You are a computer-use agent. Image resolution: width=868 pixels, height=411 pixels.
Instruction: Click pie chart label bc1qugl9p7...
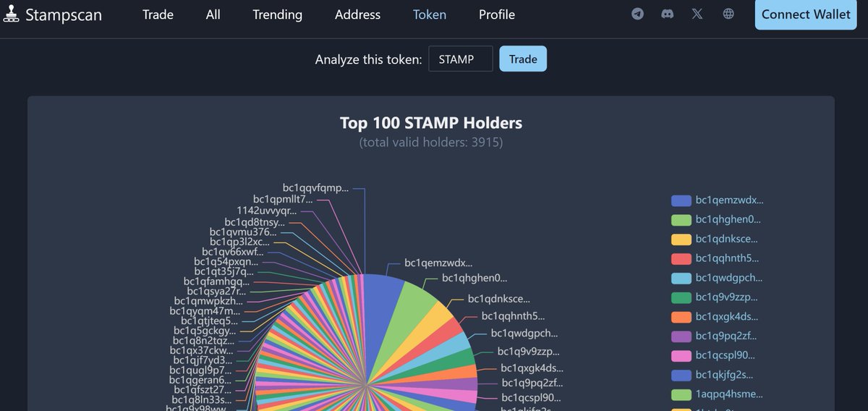pyautogui.click(x=201, y=370)
